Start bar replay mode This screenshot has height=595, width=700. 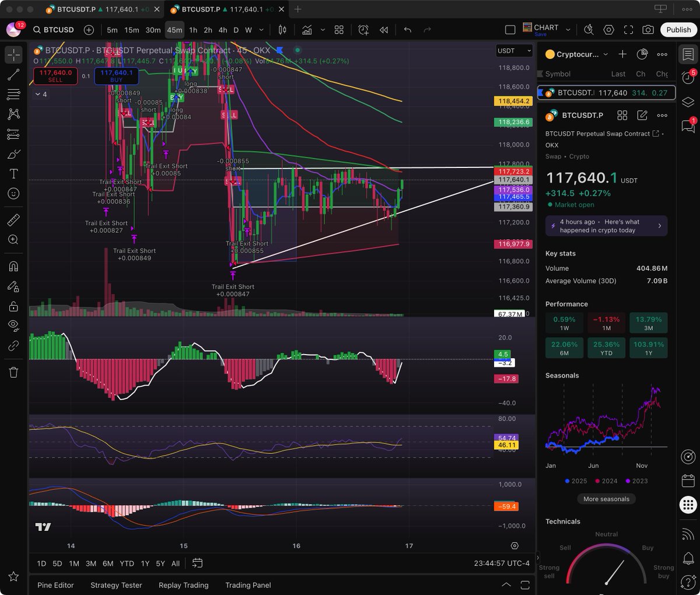click(x=384, y=30)
